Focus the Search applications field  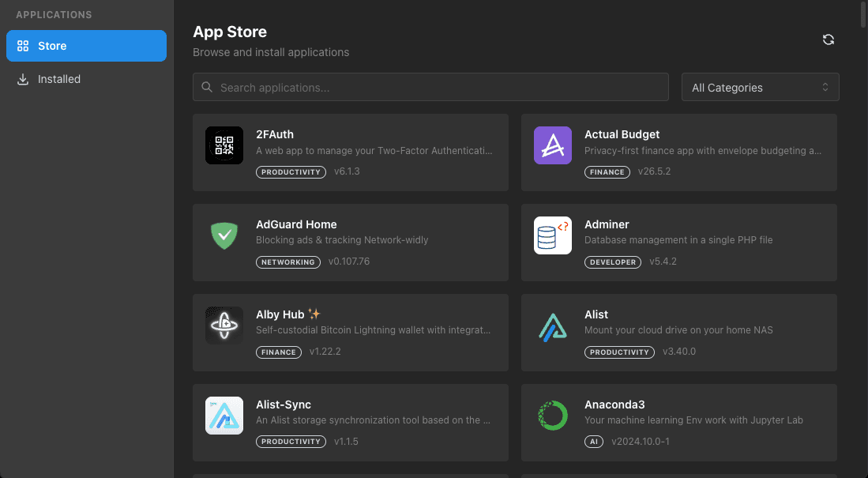click(430, 87)
